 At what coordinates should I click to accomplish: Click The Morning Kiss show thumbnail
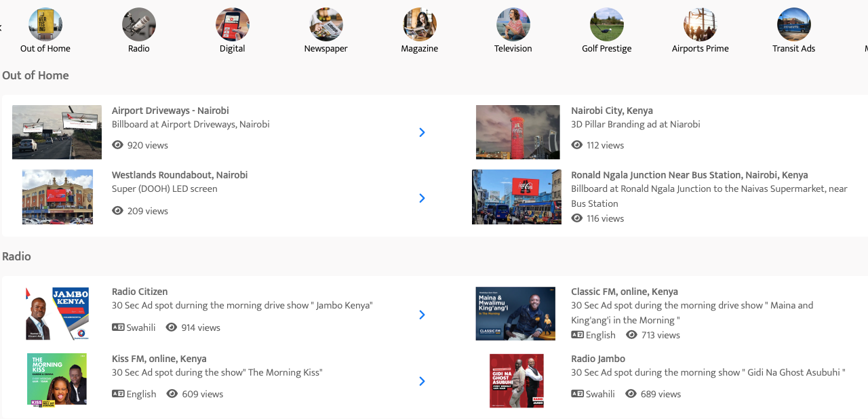click(57, 380)
